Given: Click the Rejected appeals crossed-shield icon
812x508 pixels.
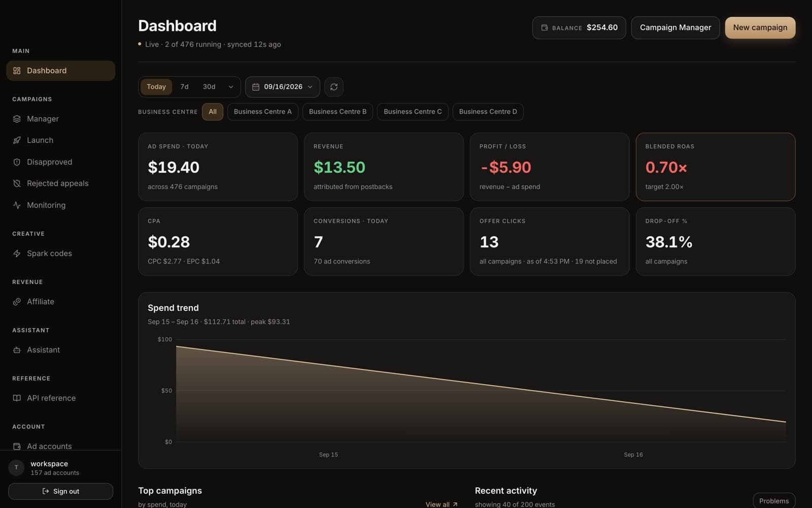Looking at the screenshot, I should [17, 183].
